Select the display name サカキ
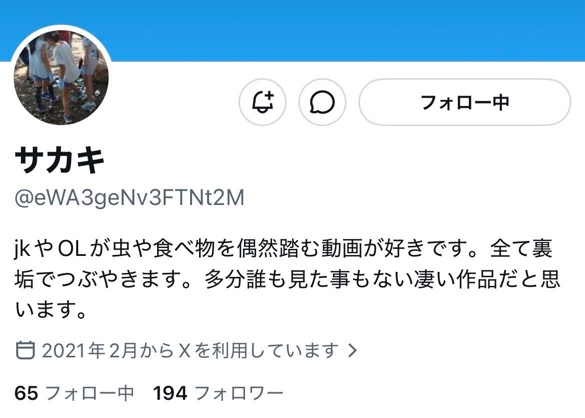 tap(60, 160)
